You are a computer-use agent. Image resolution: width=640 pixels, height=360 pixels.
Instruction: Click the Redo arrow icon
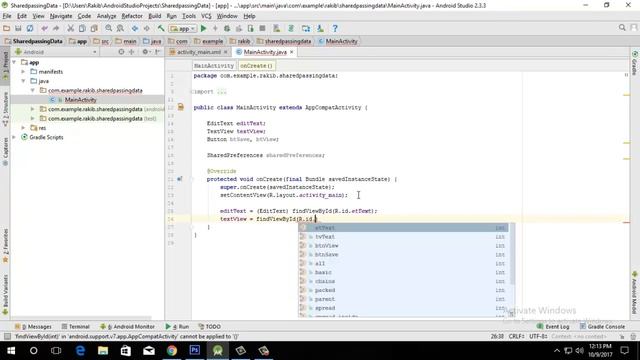[56, 28]
